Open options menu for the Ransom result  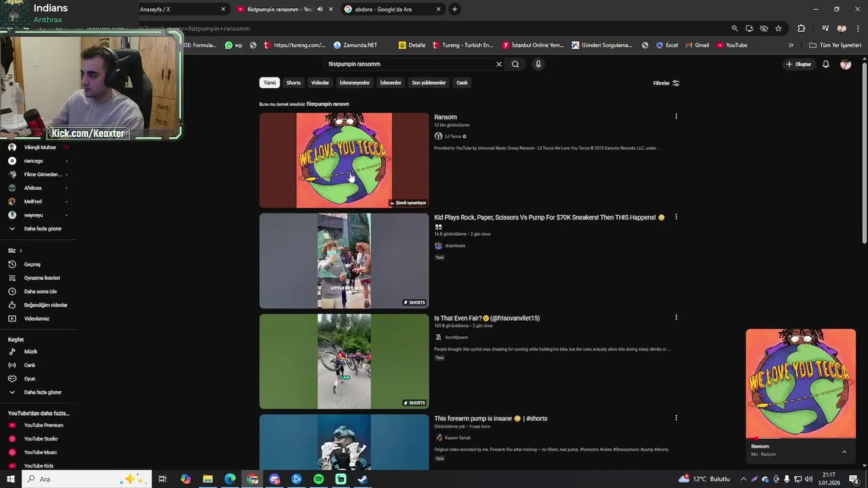click(x=676, y=117)
